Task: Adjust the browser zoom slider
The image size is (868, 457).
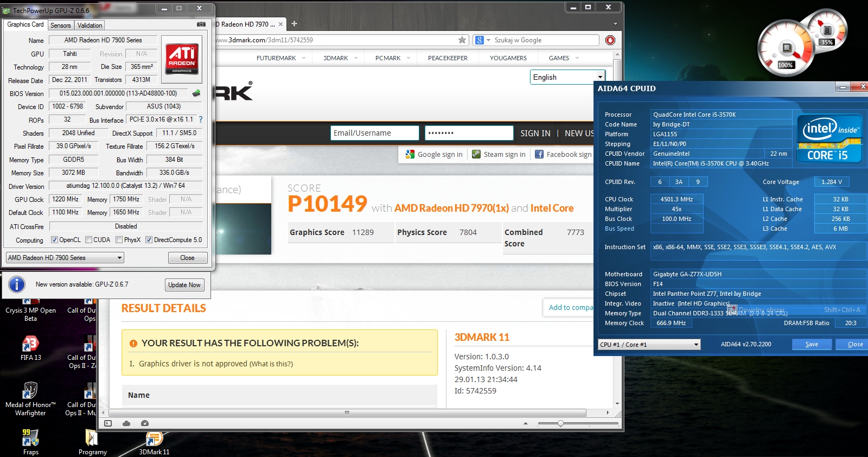Action: coord(560,423)
